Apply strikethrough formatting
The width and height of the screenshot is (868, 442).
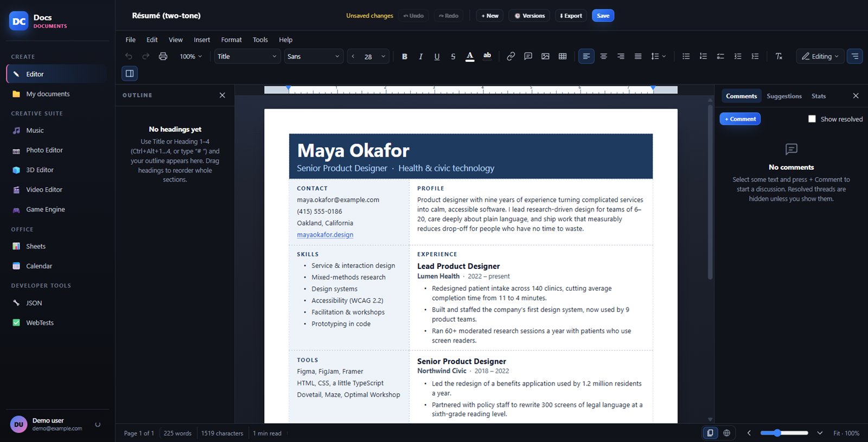tap(453, 56)
